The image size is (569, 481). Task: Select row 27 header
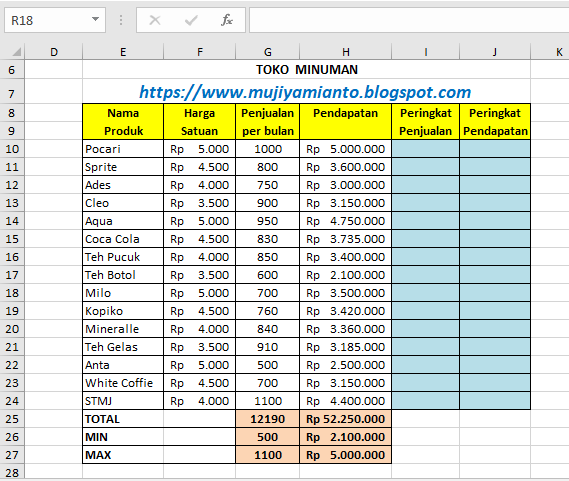pos(12,455)
